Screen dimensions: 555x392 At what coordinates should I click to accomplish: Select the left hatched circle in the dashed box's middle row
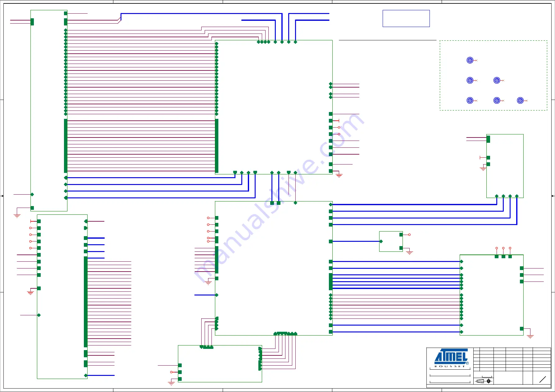coord(470,80)
